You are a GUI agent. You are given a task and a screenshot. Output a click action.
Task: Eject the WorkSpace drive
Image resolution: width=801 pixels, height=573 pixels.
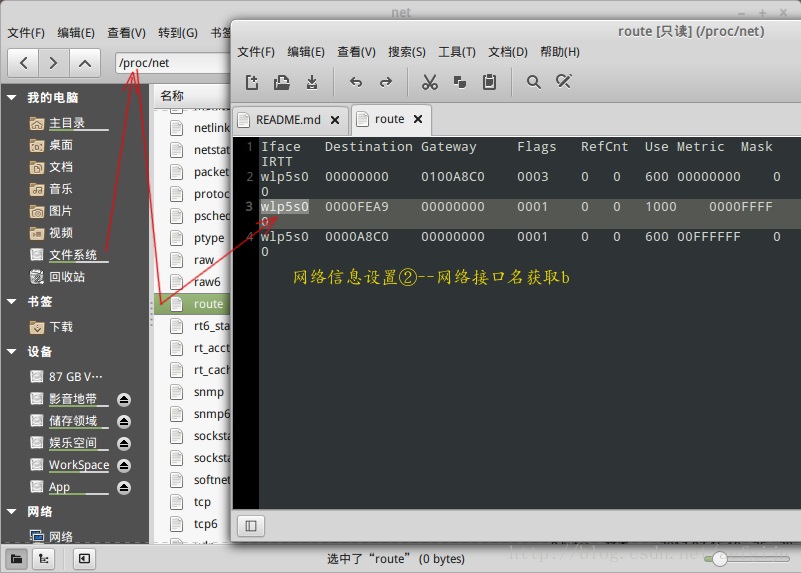124,465
